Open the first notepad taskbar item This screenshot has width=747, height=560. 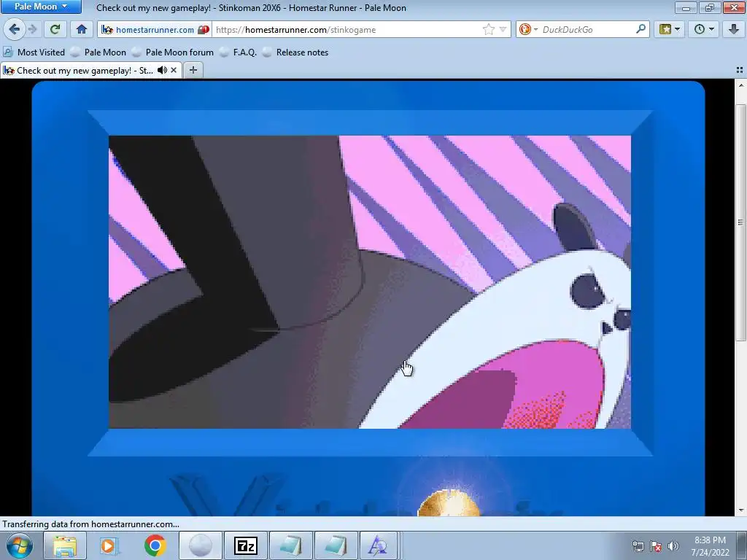290,545
